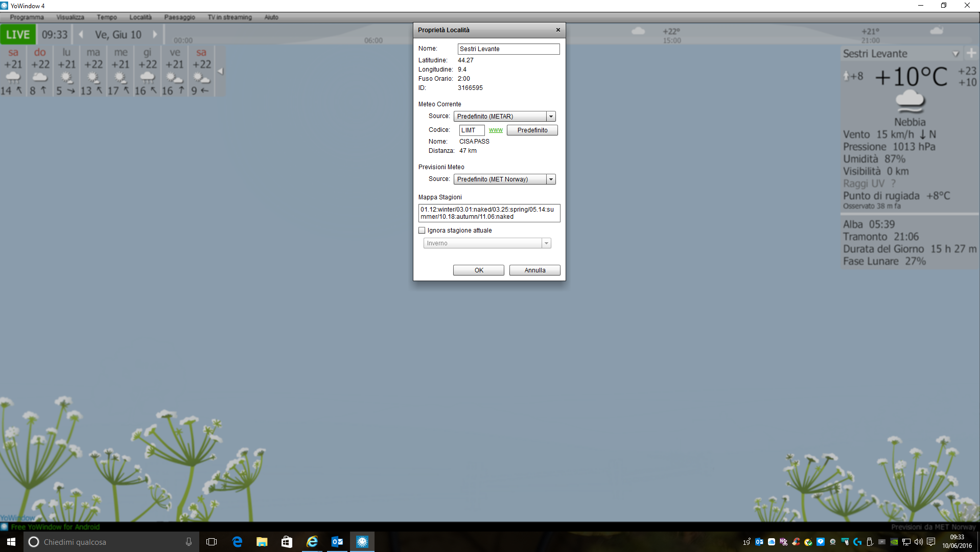Select Sunday forecast day tile
Viewport: 980px width, 552px height.
pos(40,71)
